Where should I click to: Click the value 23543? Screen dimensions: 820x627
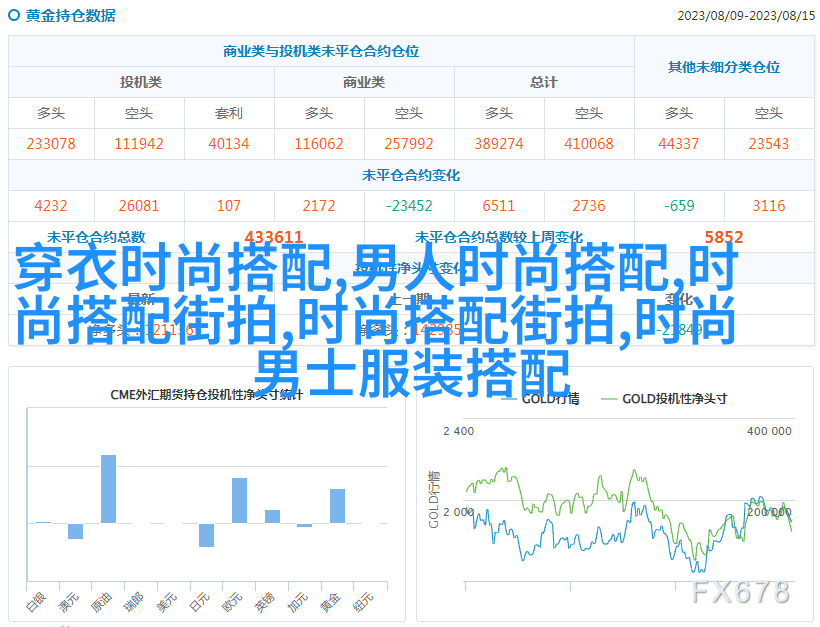pyautogui.click(x=768, y=144)
